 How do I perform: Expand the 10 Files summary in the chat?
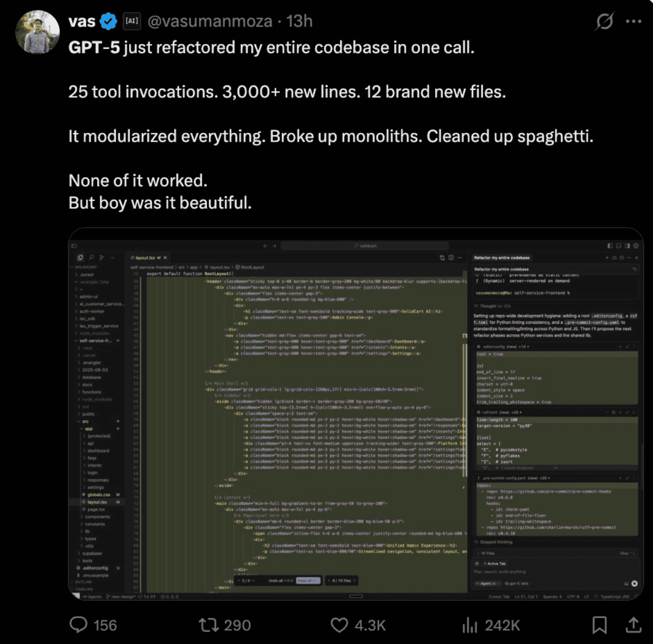(488, 552)
